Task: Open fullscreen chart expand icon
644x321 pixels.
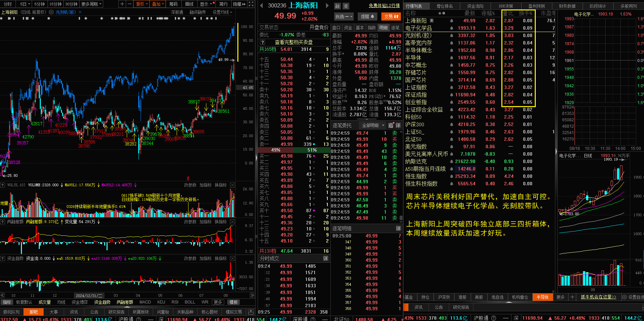Action: tap(251, 4)
